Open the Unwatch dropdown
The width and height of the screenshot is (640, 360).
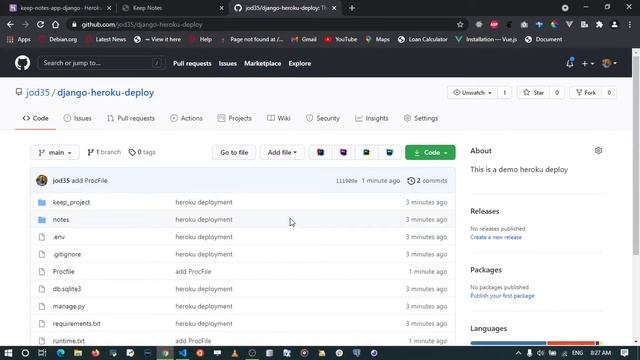(x=472, y=93)
